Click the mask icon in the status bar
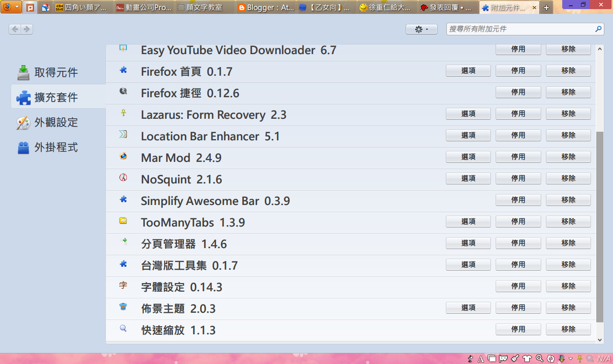The width and height of the screenshot is (613, 364). click(x=503, y=358)
